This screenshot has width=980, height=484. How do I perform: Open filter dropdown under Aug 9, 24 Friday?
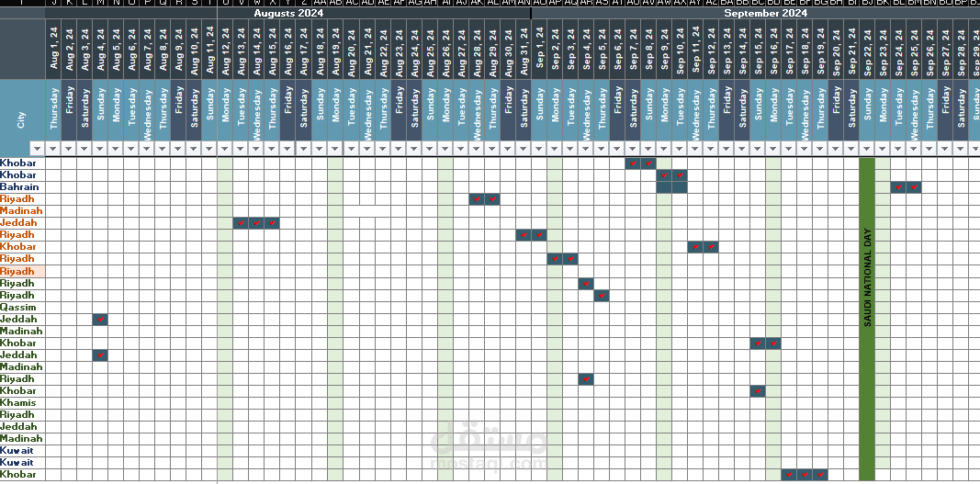(x=179, y=149)
